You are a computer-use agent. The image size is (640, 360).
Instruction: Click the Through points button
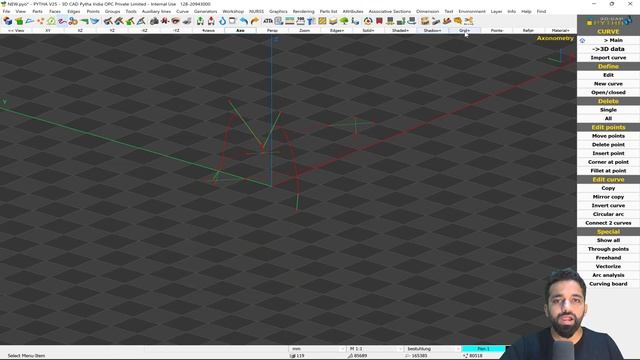(x=608, y=249)
